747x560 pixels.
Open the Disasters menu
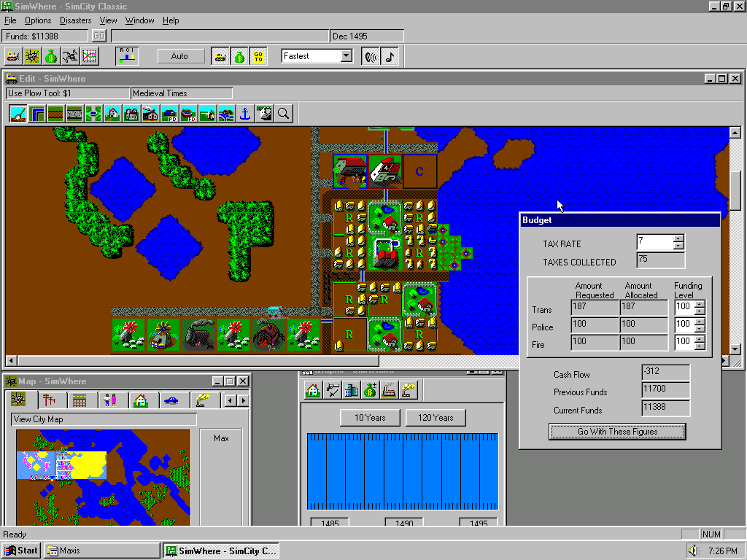(x=75, y=20)
